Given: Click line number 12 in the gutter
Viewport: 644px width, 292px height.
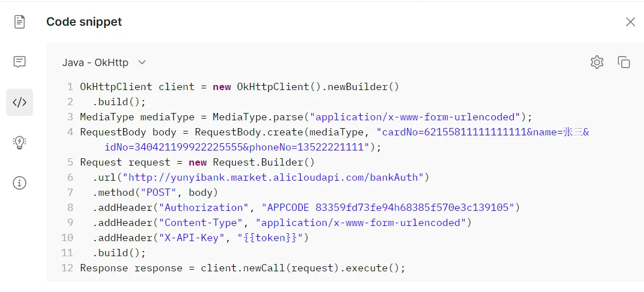Looking at the screenshot, I should (x=67, y=268).
